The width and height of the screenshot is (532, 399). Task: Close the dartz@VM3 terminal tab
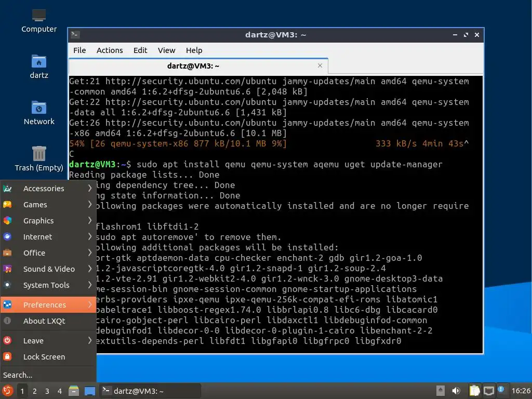[x=320, y=65]
